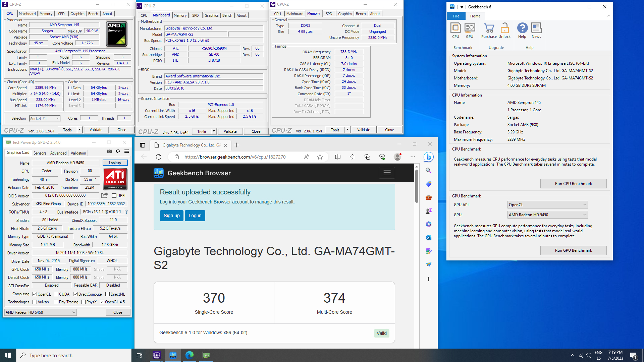This screenshot has width=644, height=362.
Task: Open the Edge sidebar Outlook icon
Action: click(x=428, y=238)
